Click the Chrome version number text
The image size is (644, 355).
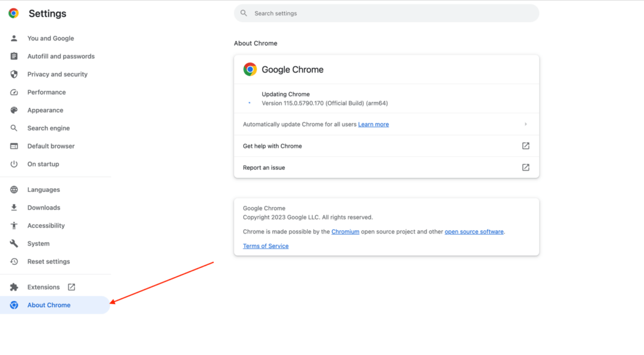pyautogui.click(x=325, y=103)
